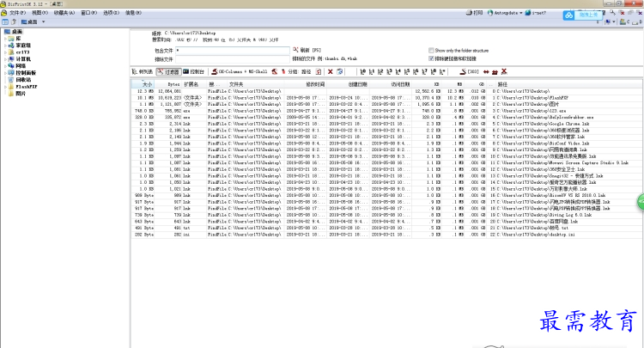Open the 信息(H) menu
The width and height of the screenshot is (644, 348).
[x=133, y=13]
